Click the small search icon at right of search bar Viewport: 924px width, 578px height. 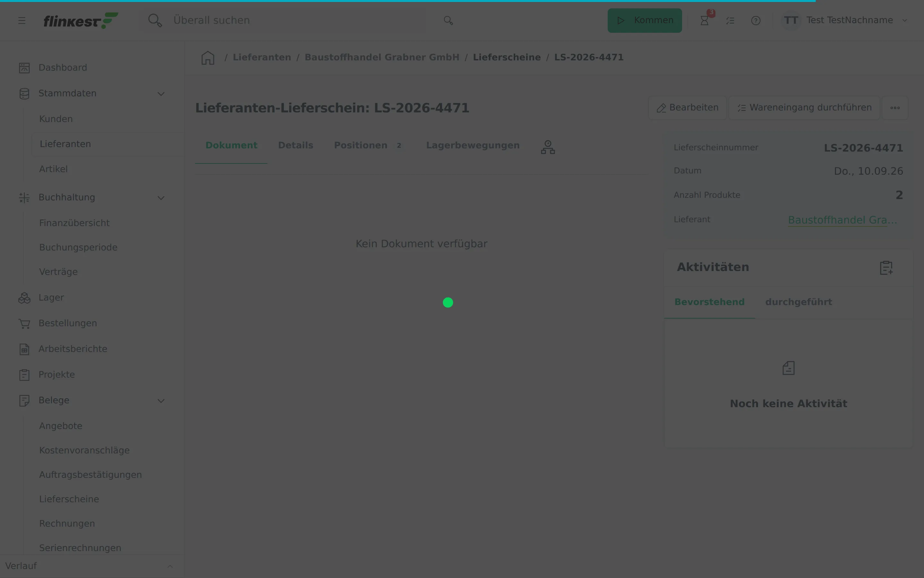448,20
